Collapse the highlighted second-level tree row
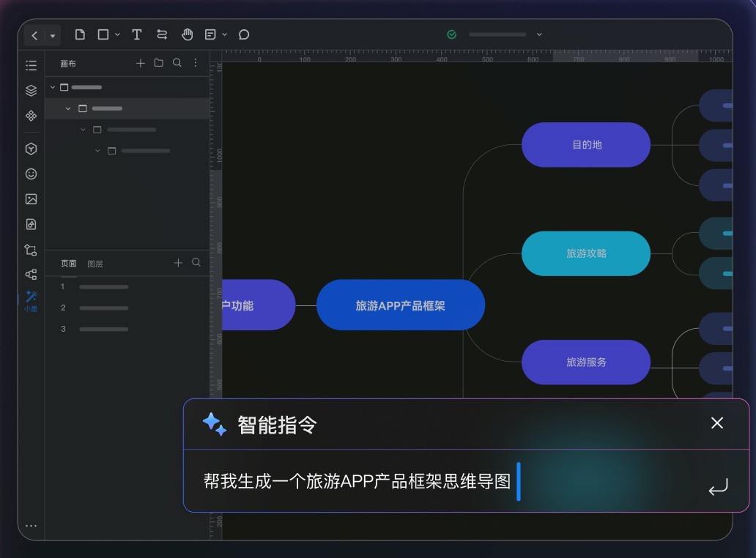The width and height of the screenshot is (756, 558). (x=68, y=108)
